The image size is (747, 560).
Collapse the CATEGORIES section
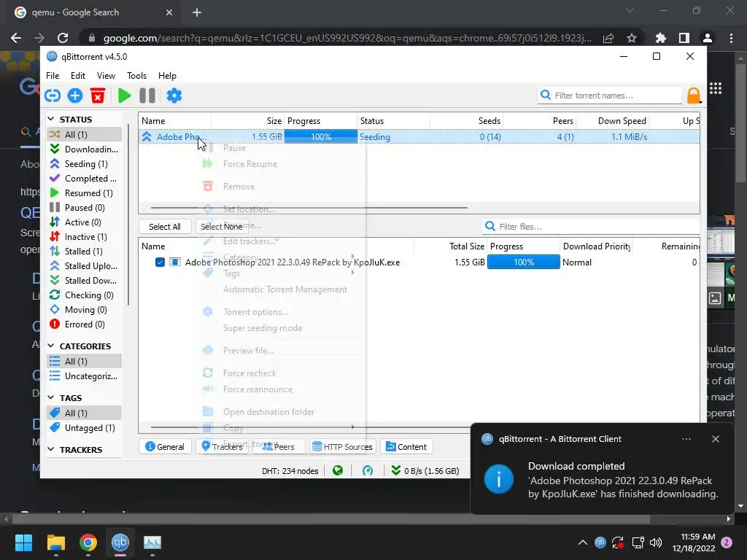52,346
